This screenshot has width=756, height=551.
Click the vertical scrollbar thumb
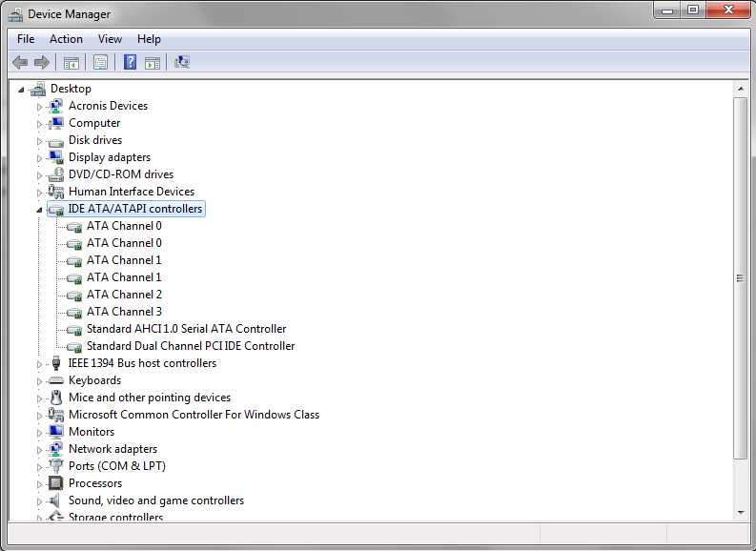[x=740, y=278]
